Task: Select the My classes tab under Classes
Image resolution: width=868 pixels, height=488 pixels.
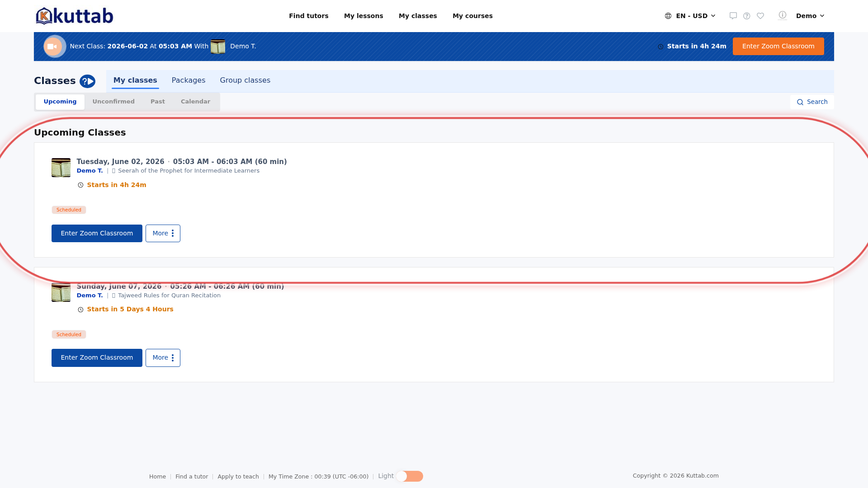Action: [135, 80]
